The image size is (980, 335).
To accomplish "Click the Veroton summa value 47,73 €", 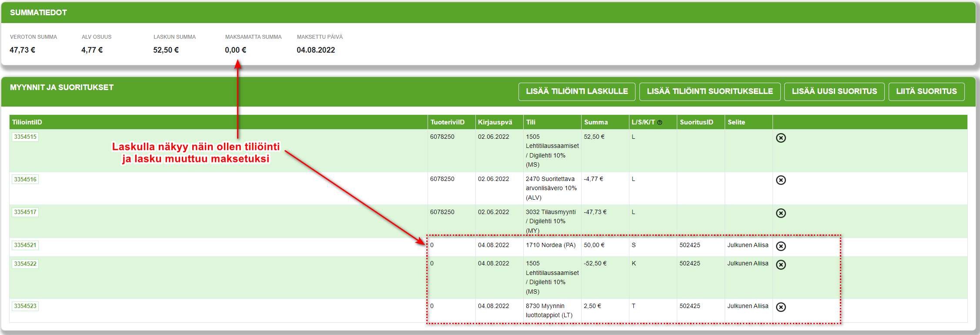I will [x=22, y=50].
